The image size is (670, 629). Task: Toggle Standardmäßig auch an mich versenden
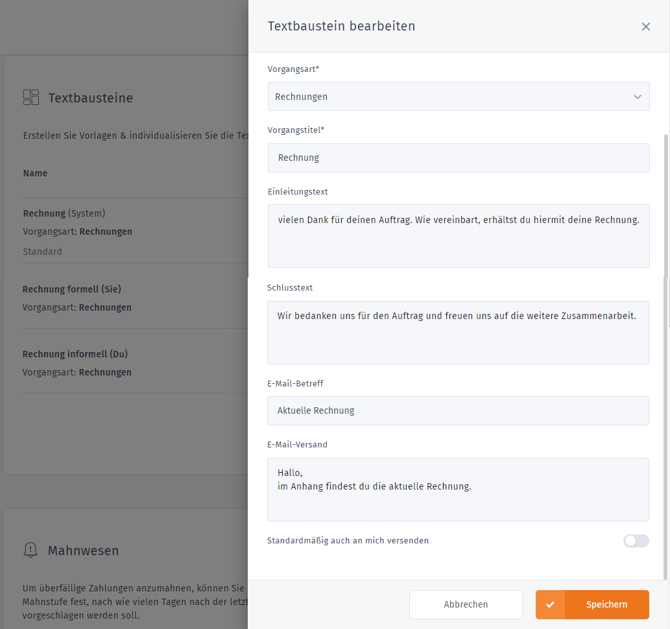(x=635, y=541)
